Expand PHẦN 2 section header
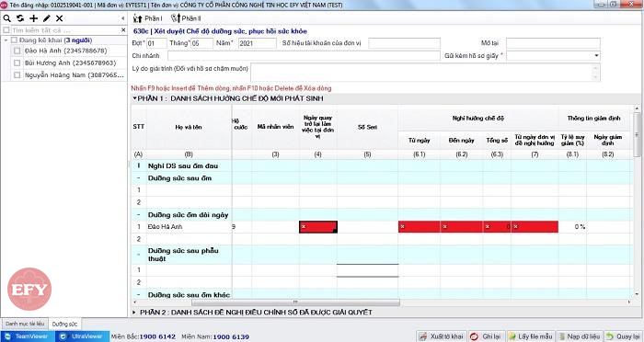The image size is (644, 342). (134, 313)
